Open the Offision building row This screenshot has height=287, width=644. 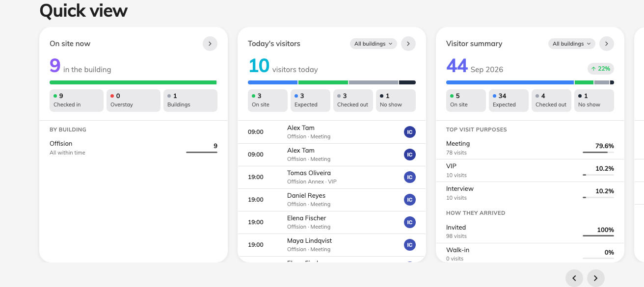(134, 148)
